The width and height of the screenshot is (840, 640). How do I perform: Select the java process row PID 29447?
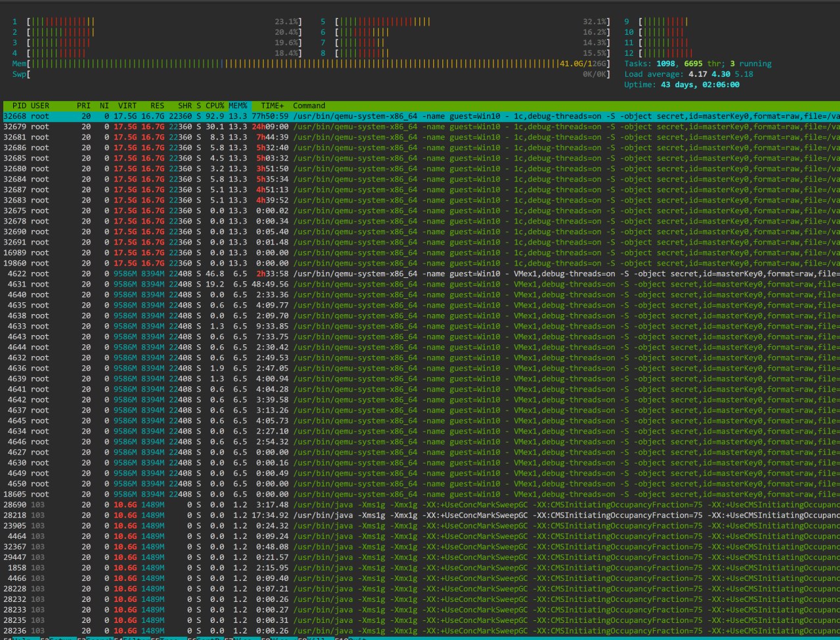pos(420,557)
